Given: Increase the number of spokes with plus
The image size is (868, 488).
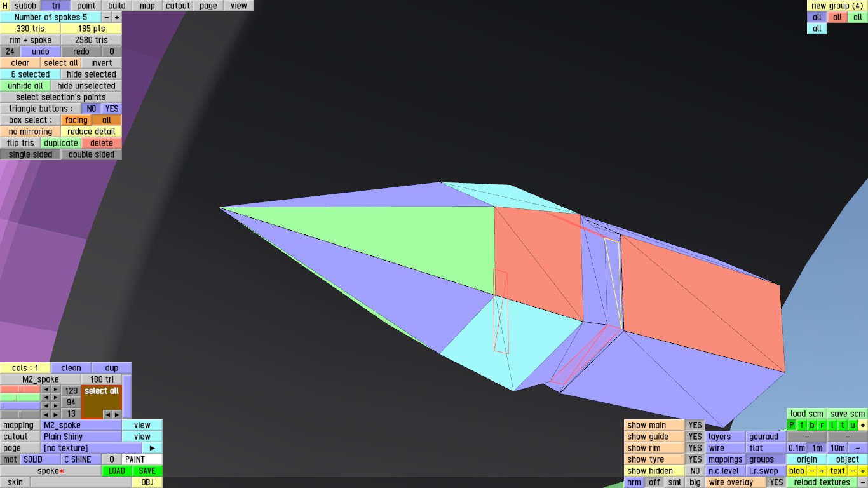Looking at the screenshot, I should pyautogui.click(x=116, y=17).
